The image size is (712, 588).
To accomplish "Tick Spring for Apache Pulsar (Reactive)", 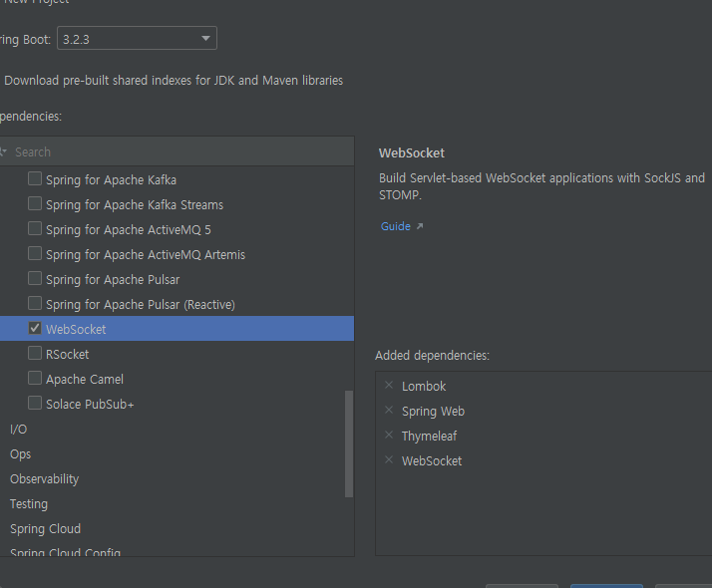I will (x=35, y=304).
